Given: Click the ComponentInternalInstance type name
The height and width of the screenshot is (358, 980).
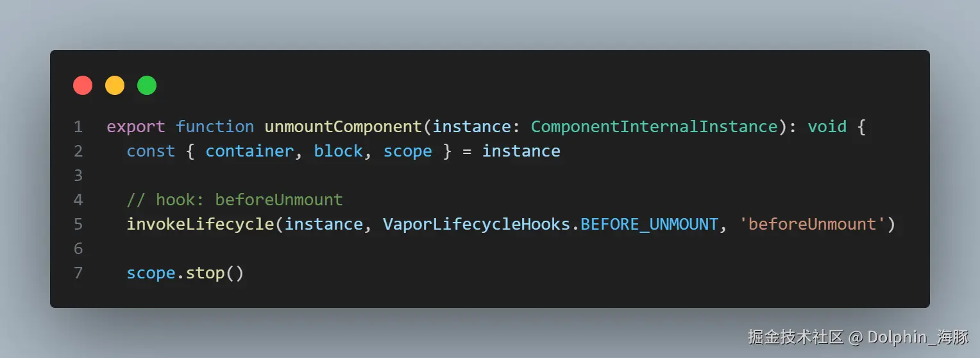Looking at the screenshot, I should point(654,127).
